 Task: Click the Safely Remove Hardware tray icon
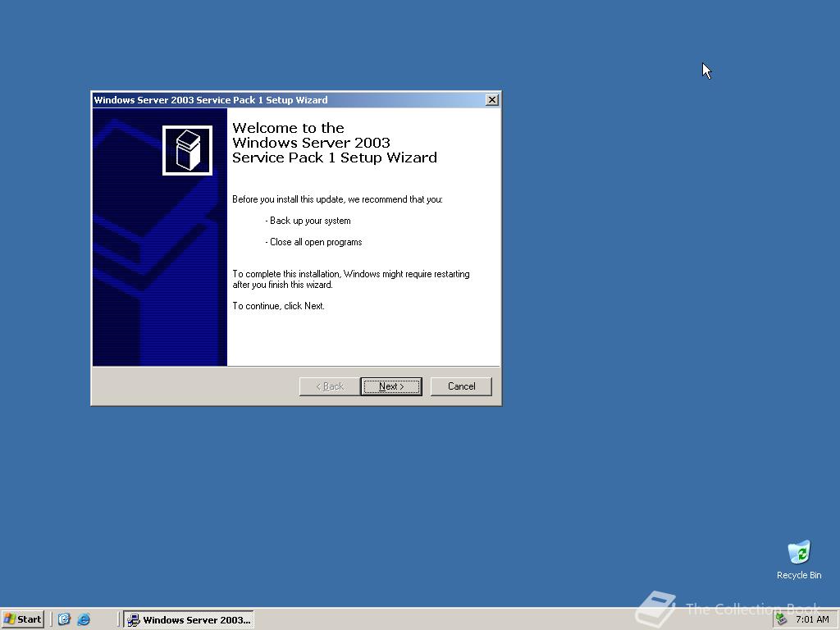point(782,619)
